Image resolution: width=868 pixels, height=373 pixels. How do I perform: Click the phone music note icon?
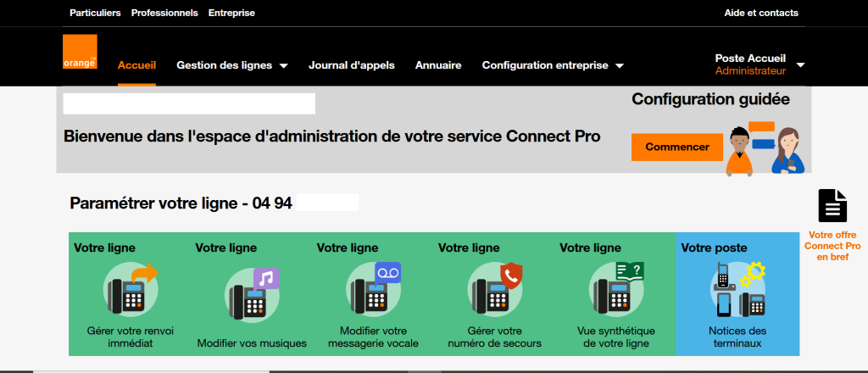[x=252, y=292]
